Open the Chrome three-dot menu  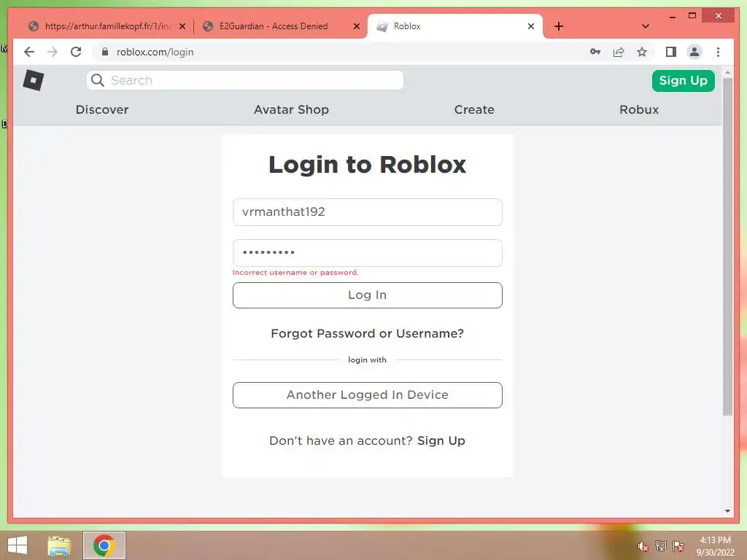pos(718,52)
